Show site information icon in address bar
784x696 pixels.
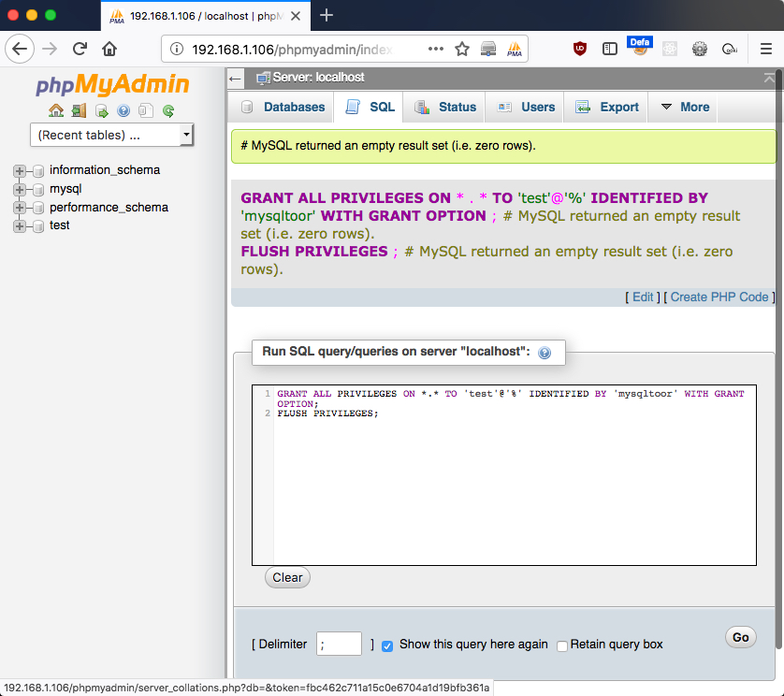[x=177, y=49]
